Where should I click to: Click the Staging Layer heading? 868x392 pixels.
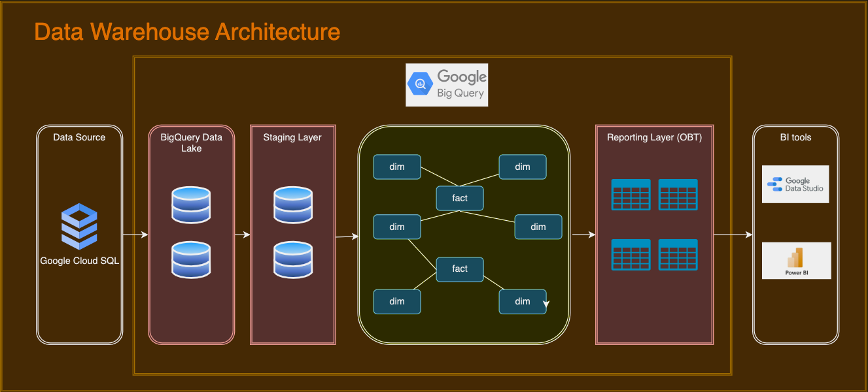[292, 137]
